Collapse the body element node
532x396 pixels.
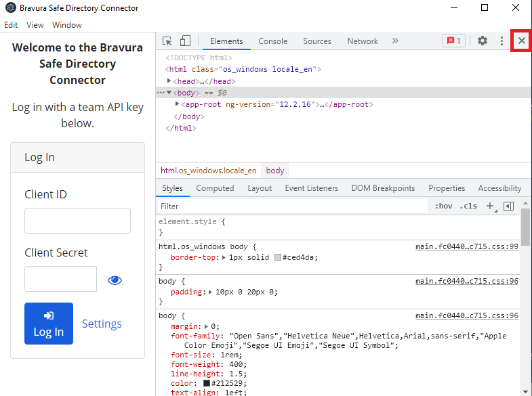click(169, 93)
